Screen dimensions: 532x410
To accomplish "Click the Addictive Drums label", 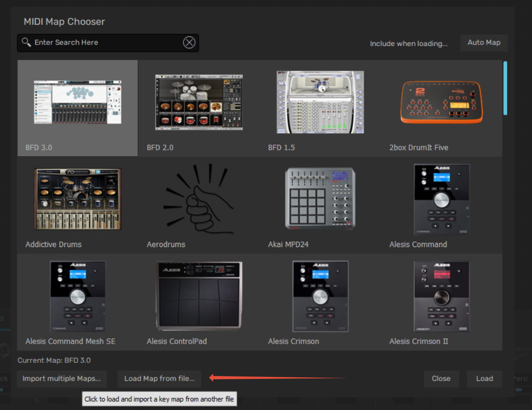I will pos(54,245).
